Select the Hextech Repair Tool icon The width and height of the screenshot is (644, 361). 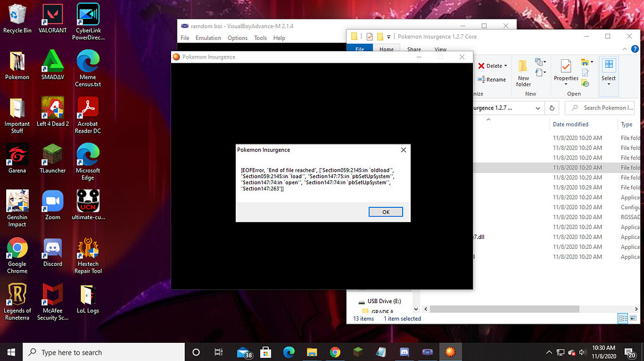(88, 255)
